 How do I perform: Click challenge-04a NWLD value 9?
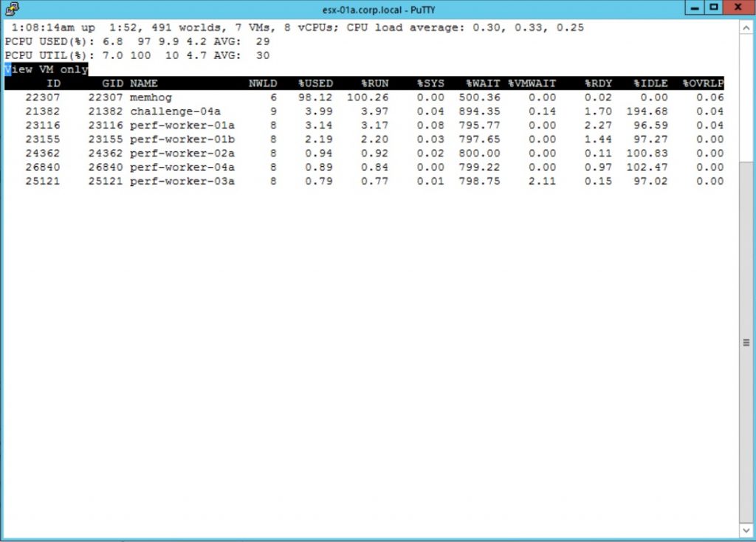click(x=273, y=112)
